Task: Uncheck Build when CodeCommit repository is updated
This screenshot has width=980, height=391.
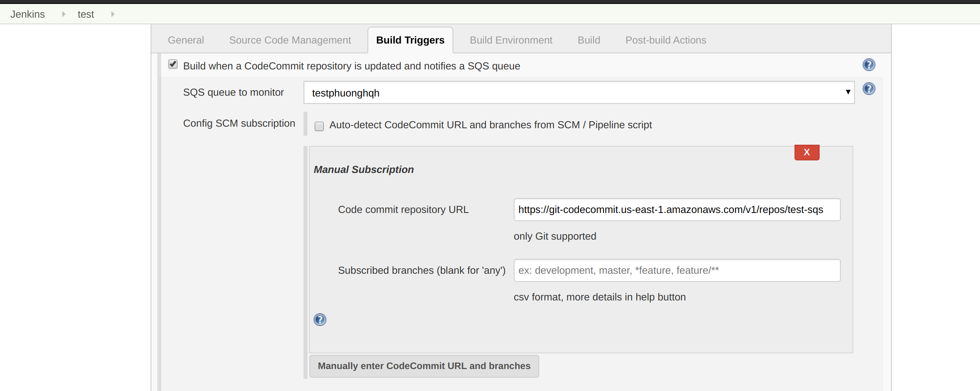Action: coord(173,64)
